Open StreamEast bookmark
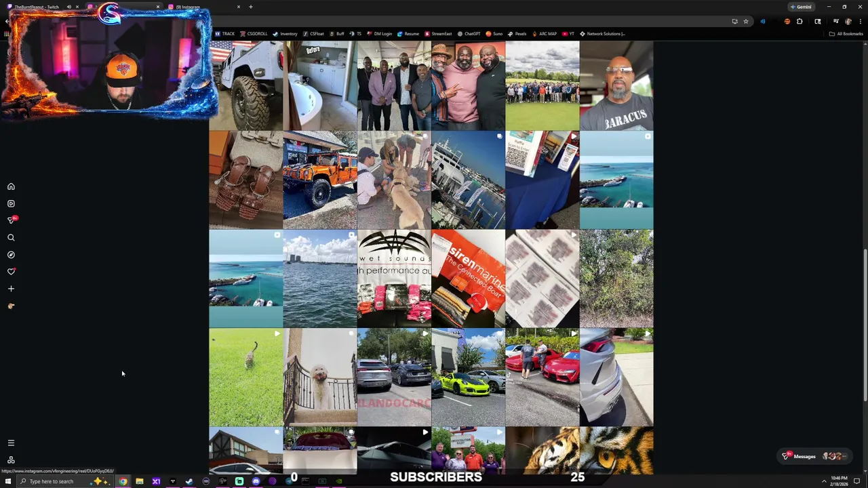Image resolution: width=868 pixels, height=488 pixels. (x=437, y=34)
